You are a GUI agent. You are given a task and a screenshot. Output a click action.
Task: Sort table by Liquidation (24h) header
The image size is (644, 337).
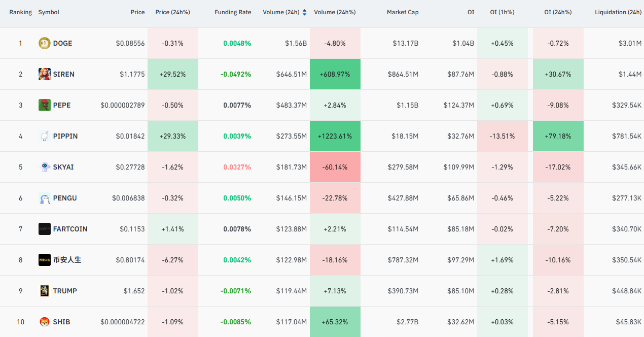click(618, 12)
